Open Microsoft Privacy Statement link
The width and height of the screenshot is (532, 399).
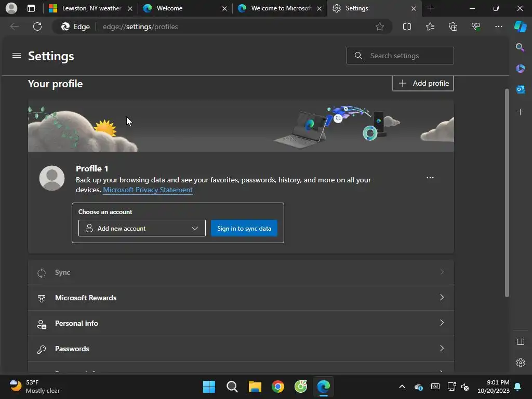point(148,190)
